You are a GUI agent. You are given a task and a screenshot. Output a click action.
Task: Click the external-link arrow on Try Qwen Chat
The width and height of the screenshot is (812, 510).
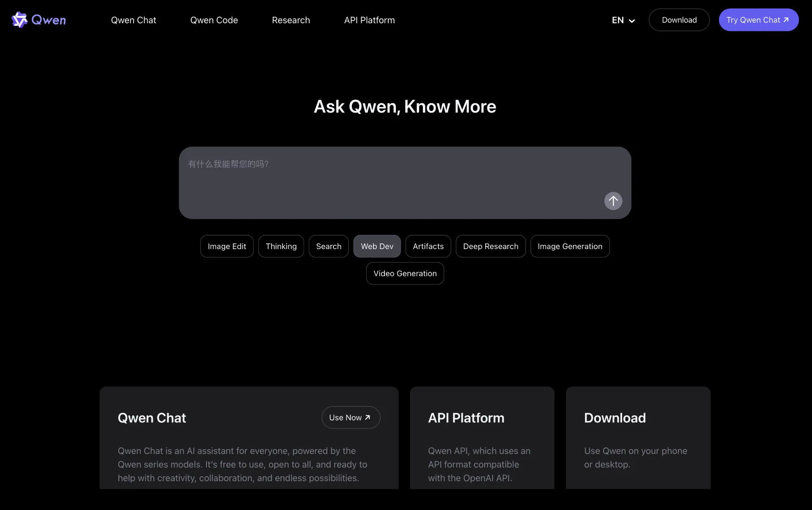(786, 19)
